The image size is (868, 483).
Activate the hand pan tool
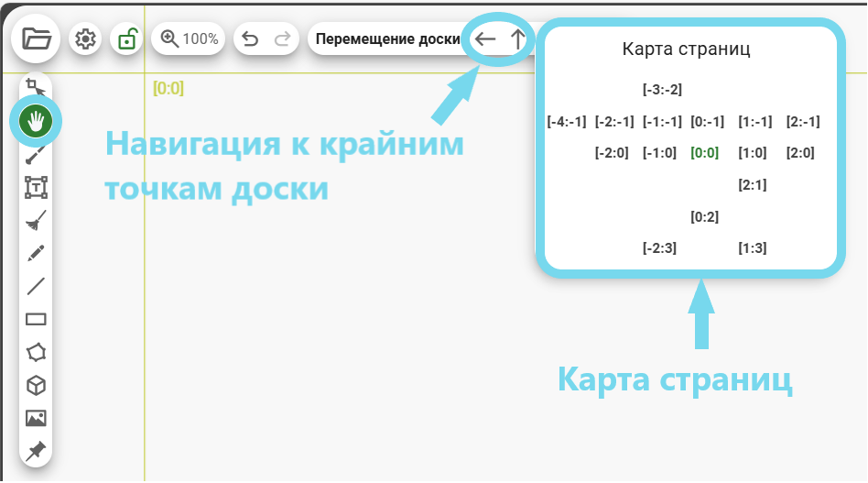[36, 121]
